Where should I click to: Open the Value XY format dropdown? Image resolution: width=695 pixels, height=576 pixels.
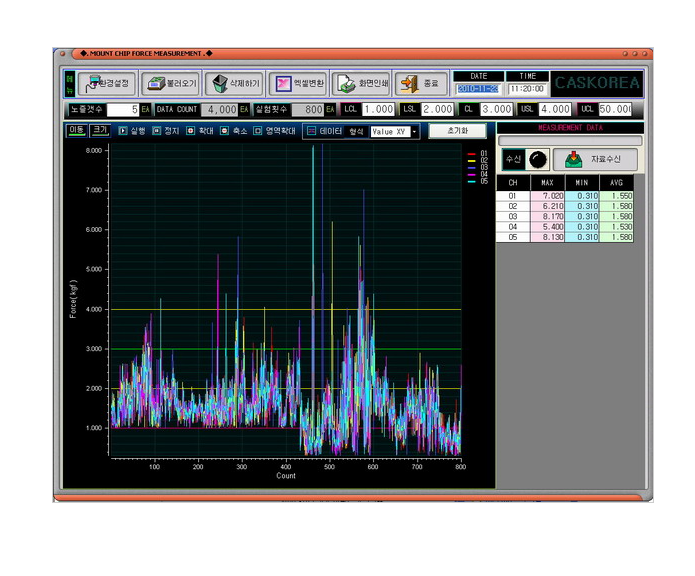(x=414, y=132)
